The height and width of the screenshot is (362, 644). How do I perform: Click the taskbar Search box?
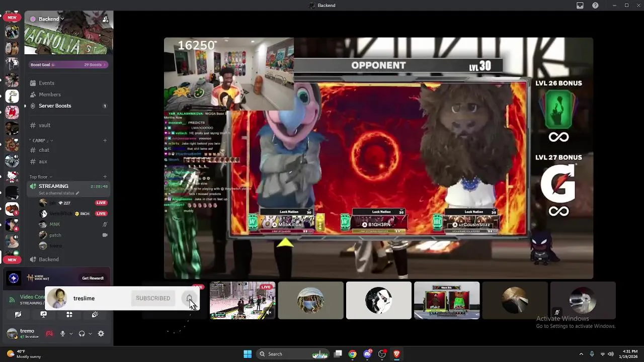coord(293,354)
